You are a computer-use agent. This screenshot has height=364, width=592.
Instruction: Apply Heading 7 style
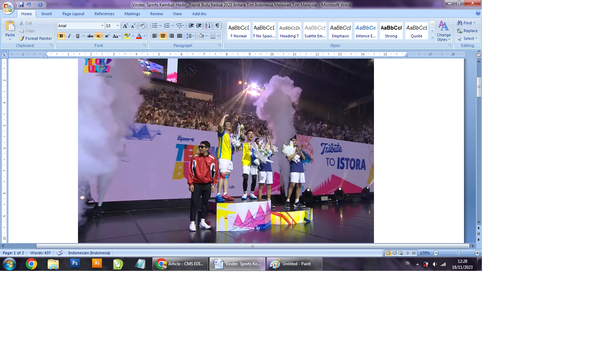(x=290, y=31)
